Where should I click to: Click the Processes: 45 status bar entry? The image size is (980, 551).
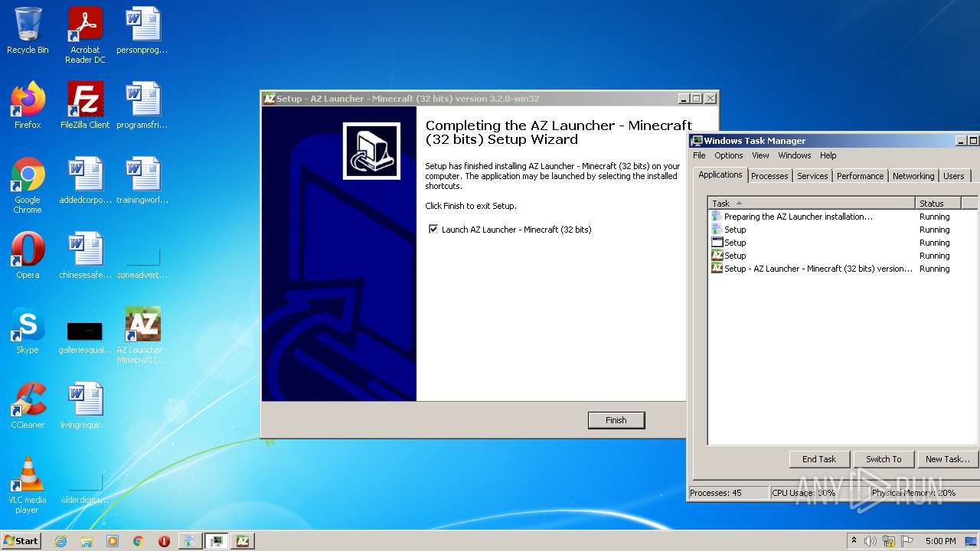coord(728,493)
